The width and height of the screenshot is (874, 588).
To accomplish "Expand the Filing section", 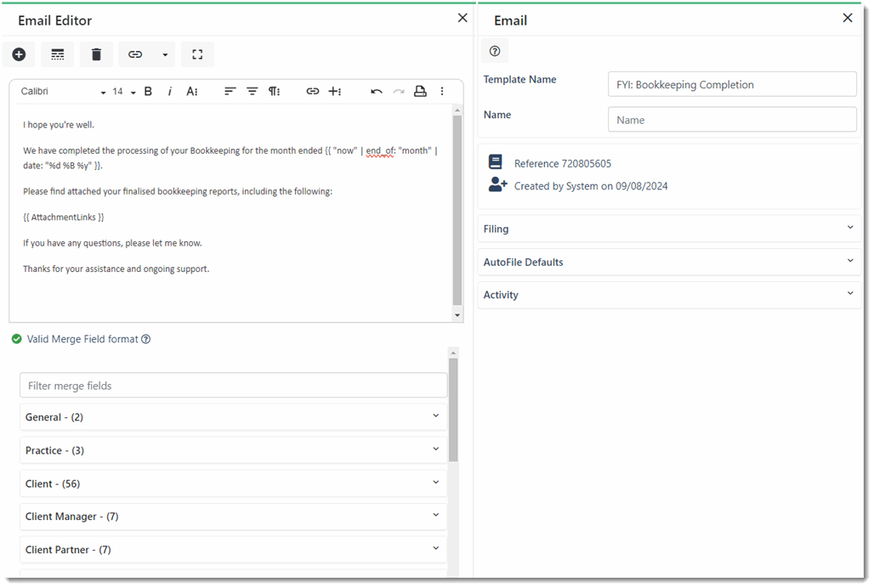I will coord(669,229).
